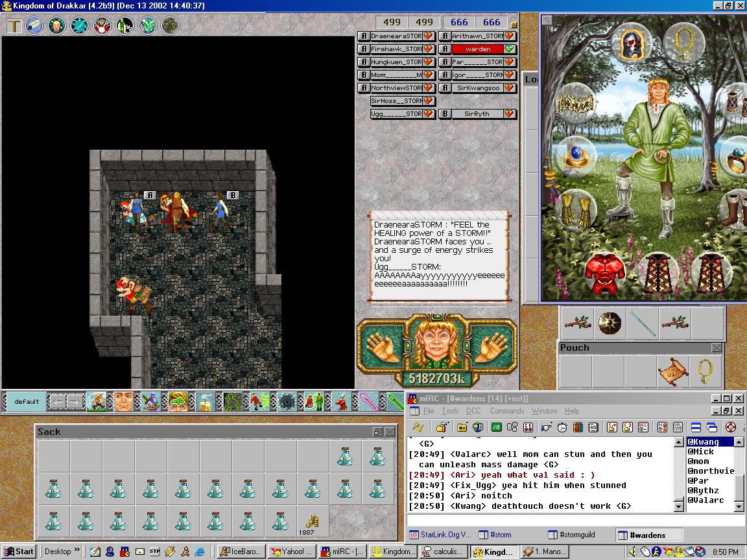The width and height of the screenshot is (747, 560).
Task: Toggle the B group marker beside Mom
Action: (364, 75)
